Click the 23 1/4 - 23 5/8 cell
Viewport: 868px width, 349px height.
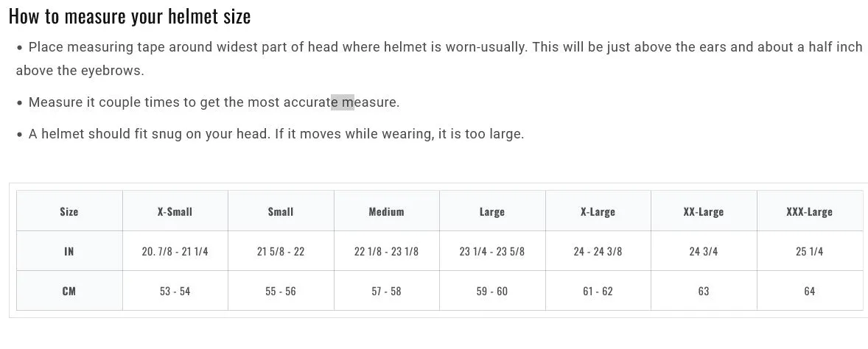(x=492, y=251)
